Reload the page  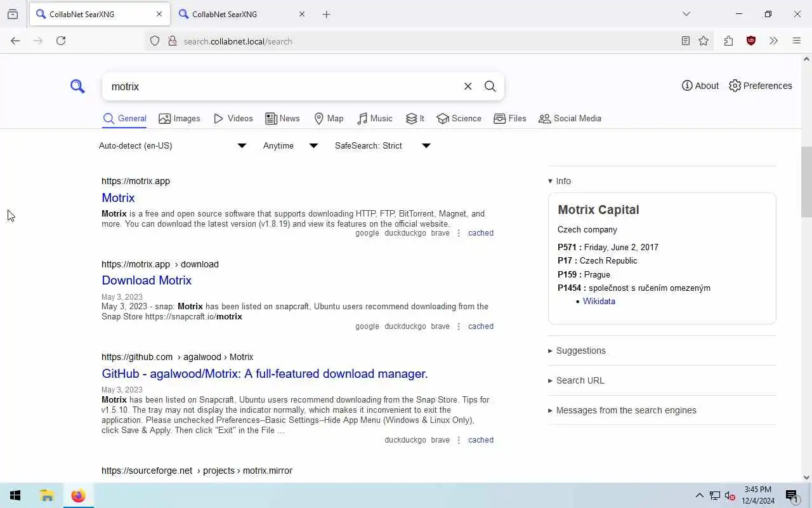coord(61,41)
